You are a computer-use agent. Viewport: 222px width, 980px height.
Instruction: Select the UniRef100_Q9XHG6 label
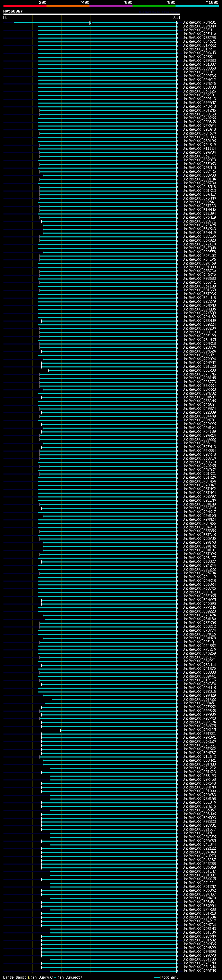pos(199,944)
